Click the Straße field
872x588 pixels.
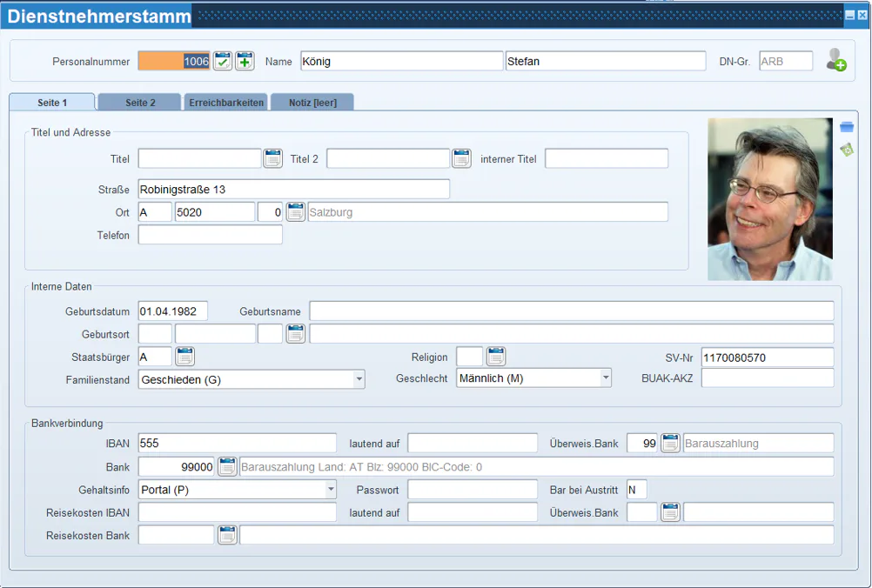(293, 189)
